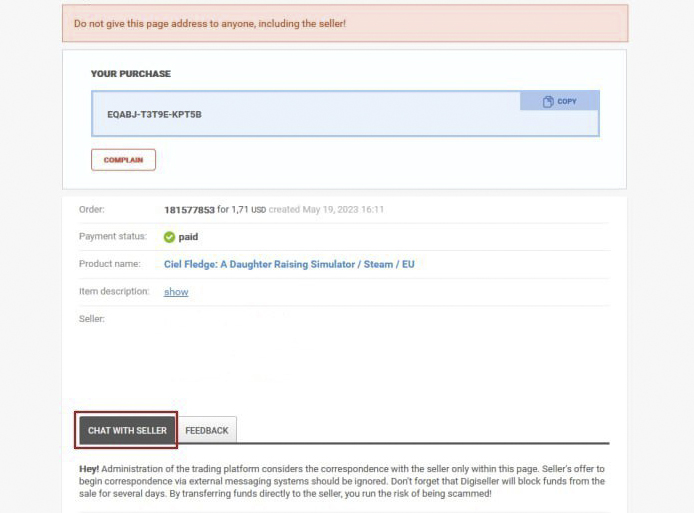Switch to the CHAT WITH SELLER tab
This screenshot has width=694, height=513.
(x=127, y=430)
